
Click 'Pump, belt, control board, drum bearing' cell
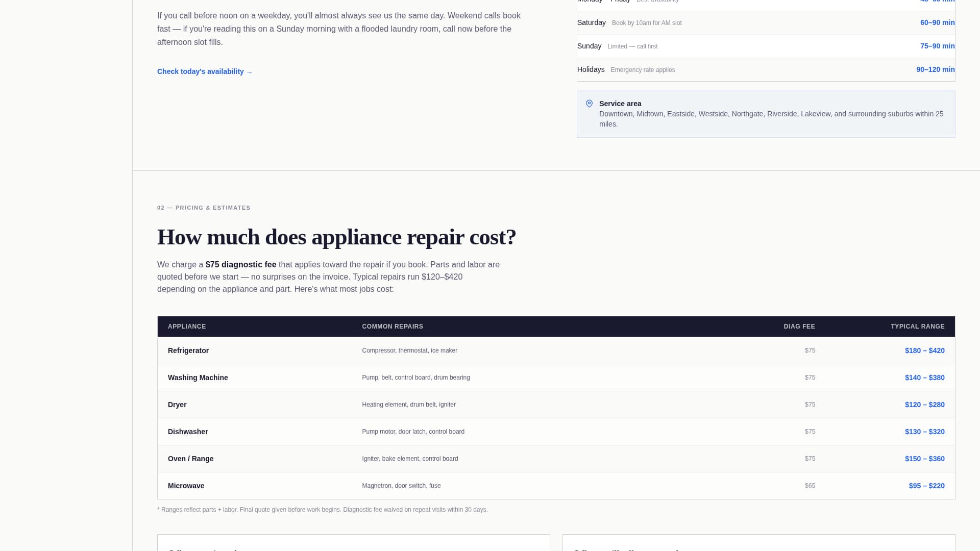[416, 378]
